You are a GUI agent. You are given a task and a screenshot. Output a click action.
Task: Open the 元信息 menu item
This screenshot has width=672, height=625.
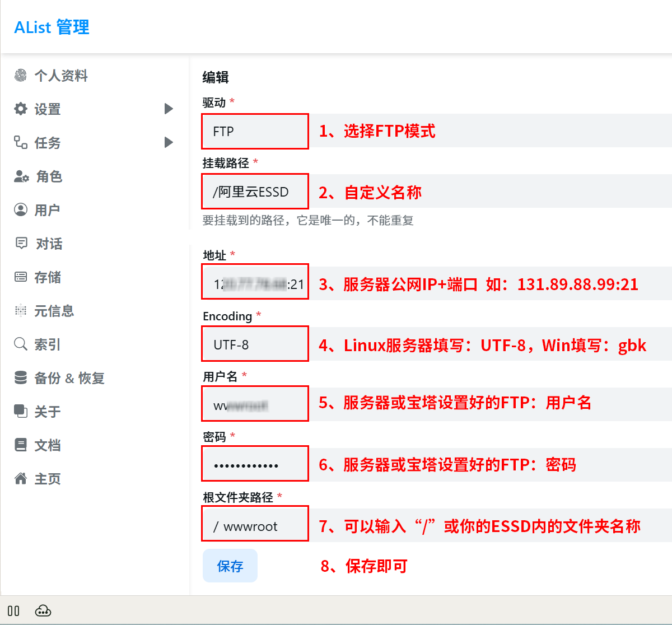click(54, 311)
